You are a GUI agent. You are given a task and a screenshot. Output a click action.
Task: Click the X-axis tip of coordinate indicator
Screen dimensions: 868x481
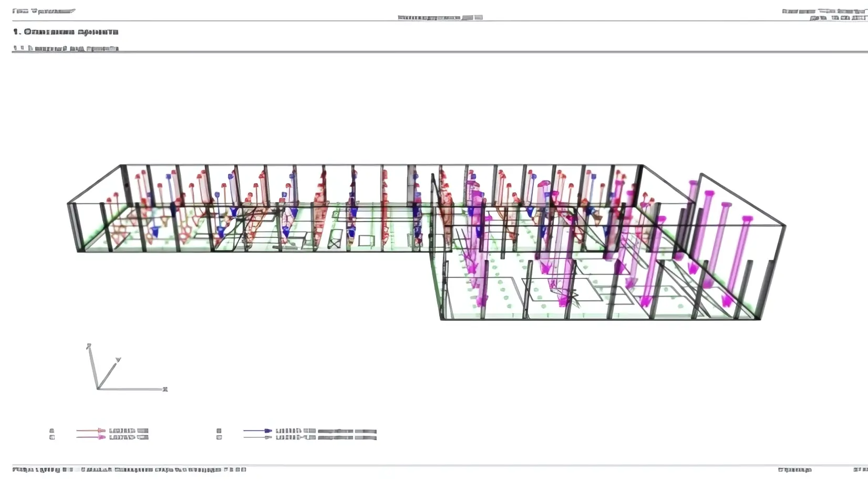(x=165, y=389)
